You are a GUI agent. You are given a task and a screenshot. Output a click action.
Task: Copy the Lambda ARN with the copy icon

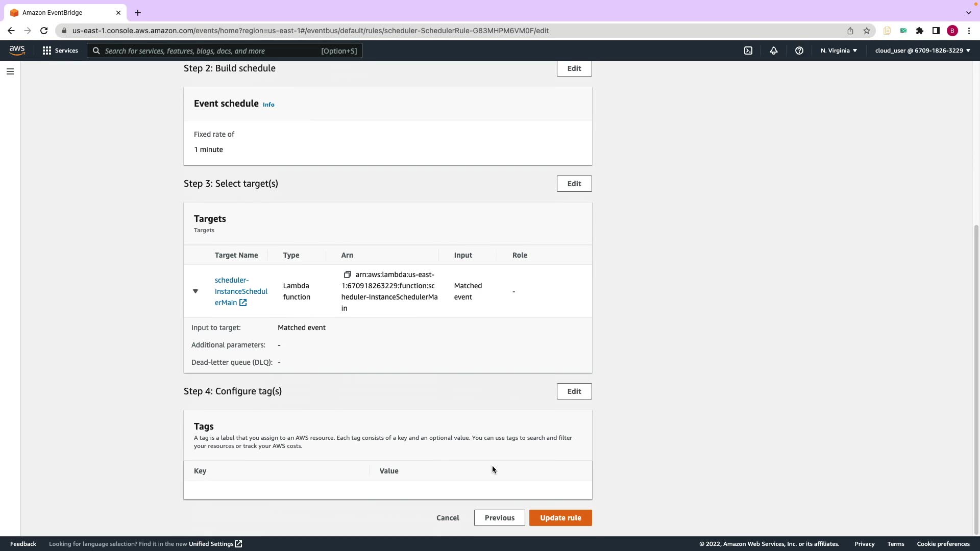(x=348, y=274)
